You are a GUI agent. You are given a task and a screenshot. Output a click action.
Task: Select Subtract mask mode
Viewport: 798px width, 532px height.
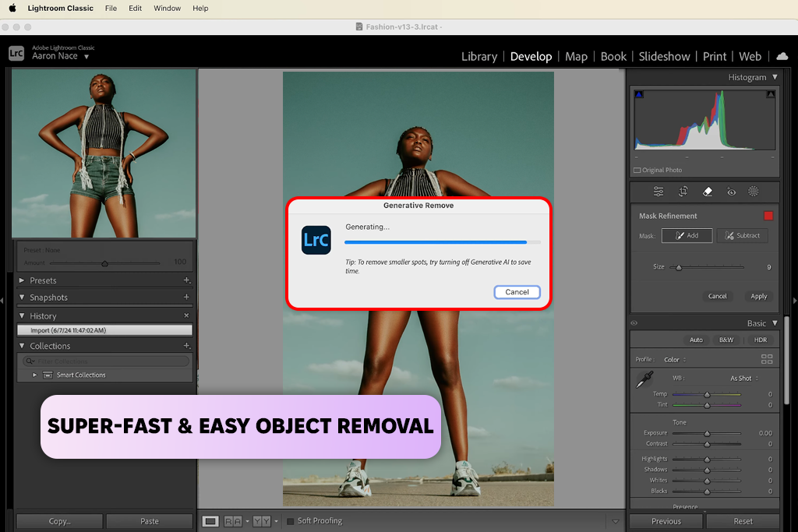click(x=742, y=235)
